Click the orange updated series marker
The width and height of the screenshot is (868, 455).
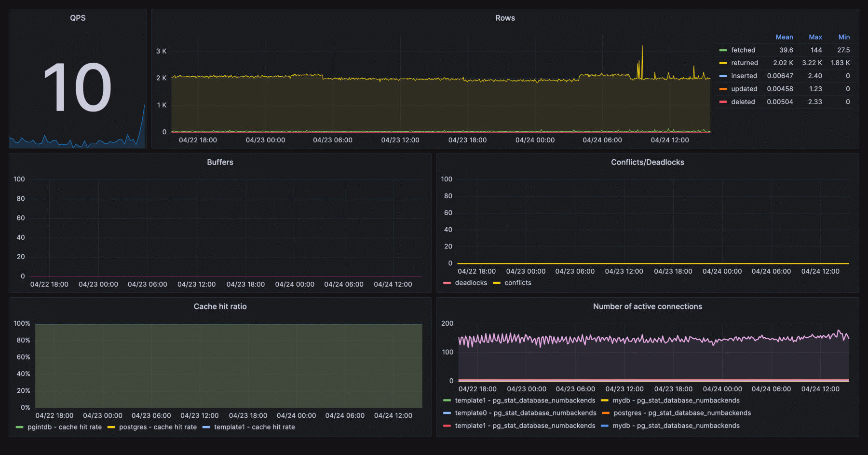[x=723, y=89]
